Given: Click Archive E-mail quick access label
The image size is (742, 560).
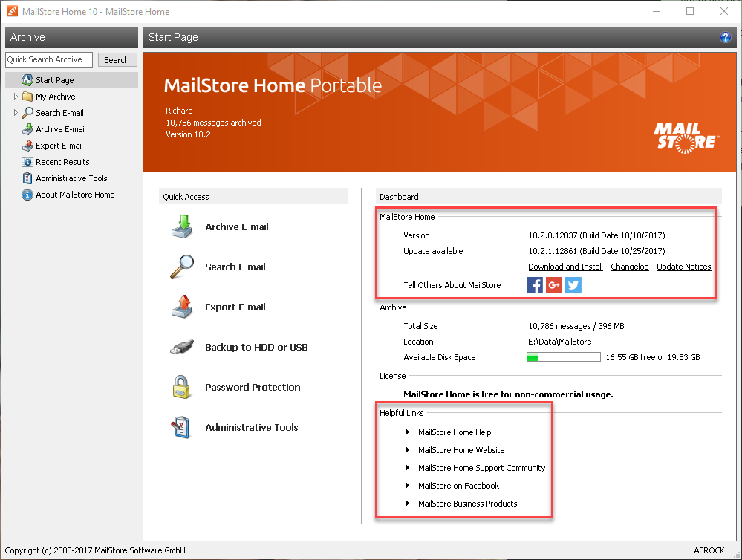Looking at the screenshot, I should pyautogui.click(x=237, y=227).
